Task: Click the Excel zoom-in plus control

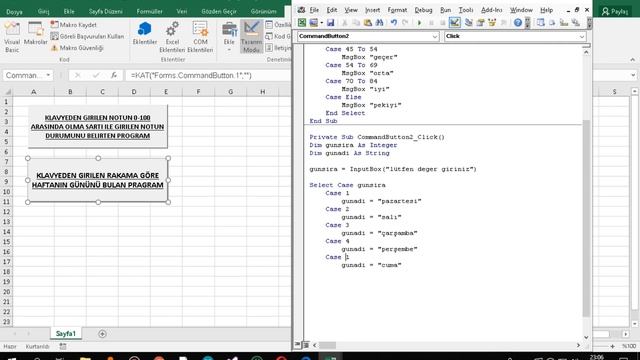Action: (613, 346)
